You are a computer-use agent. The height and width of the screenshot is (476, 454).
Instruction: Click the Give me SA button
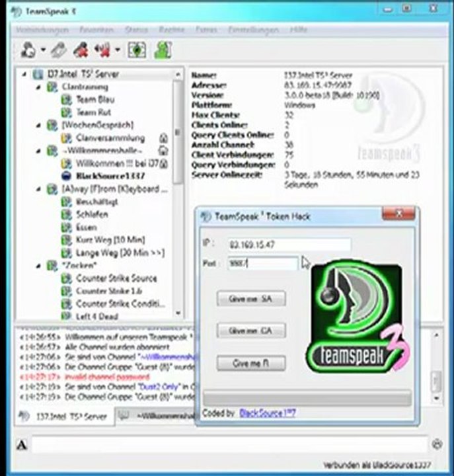[x=251, y=299]
